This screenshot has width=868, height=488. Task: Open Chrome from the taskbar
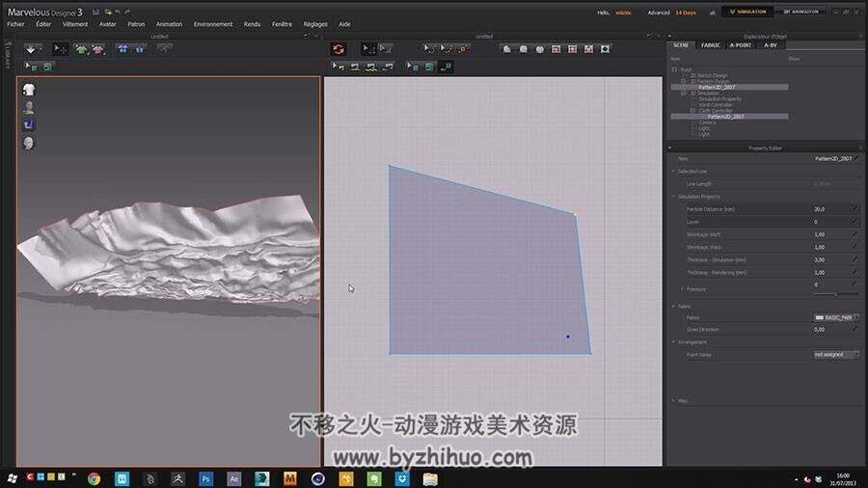[x=94, y=478]
